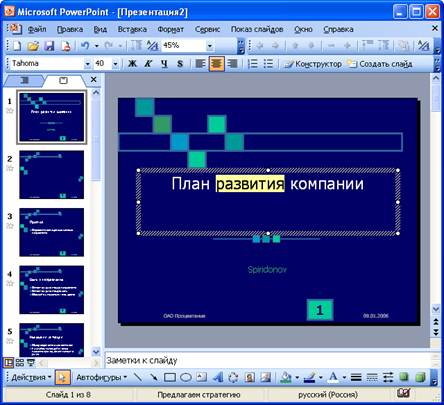Click the Создать слайд button
The height and width of the screenshot is (405, 444).
[380, 64]
